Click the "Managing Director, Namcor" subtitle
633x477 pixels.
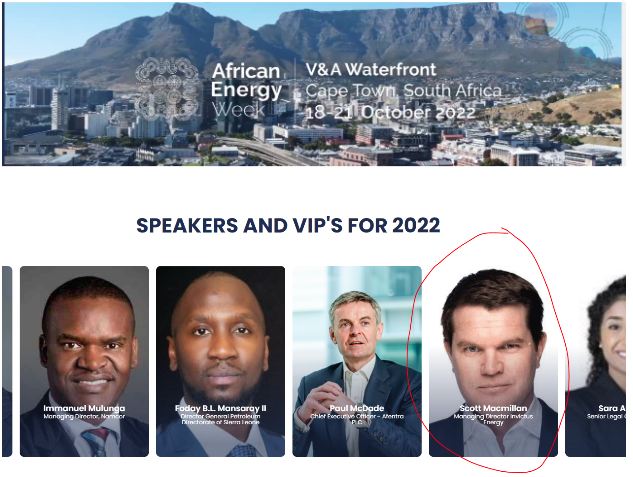84,416
